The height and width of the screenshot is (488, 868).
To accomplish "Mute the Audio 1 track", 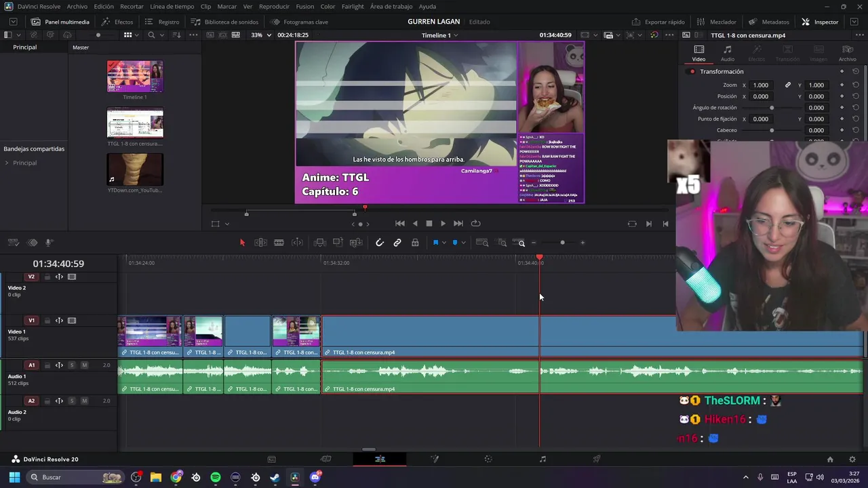I will click(84, 365).
